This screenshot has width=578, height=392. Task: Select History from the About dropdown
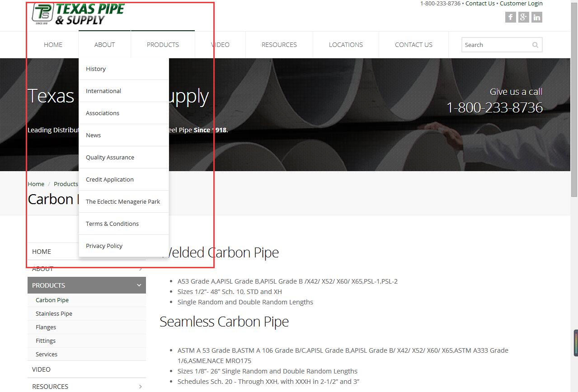pos(124,69)
